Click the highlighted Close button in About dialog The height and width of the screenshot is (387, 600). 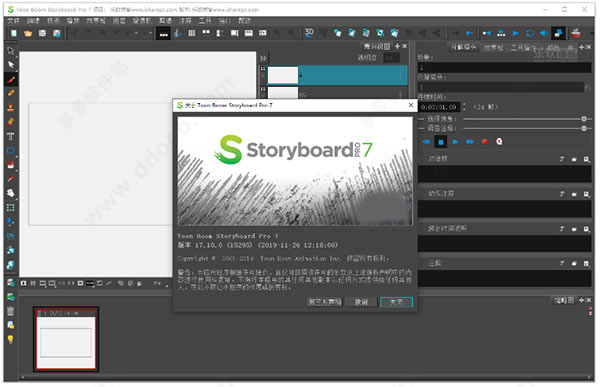[x=396, y=302]
